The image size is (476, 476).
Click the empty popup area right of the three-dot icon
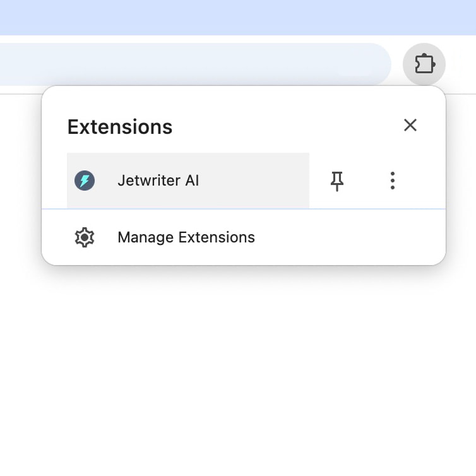[424, 181]
